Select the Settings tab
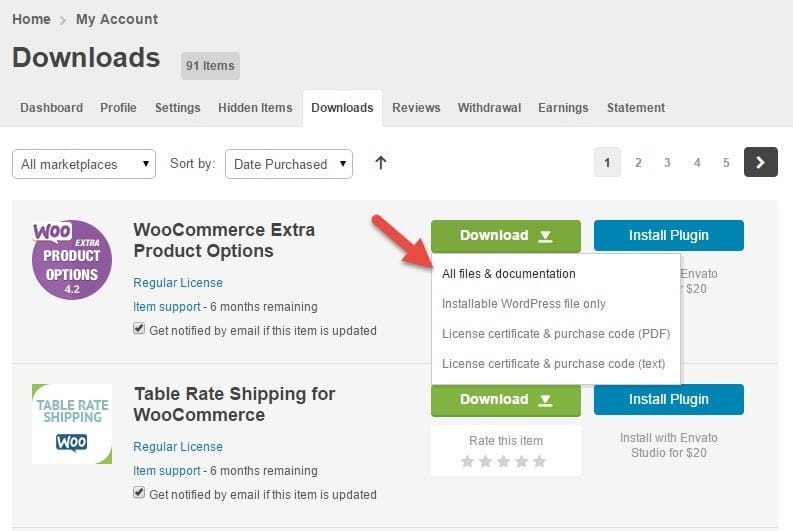Viewport: 793px width, 531px height. (x=178, y=108)
